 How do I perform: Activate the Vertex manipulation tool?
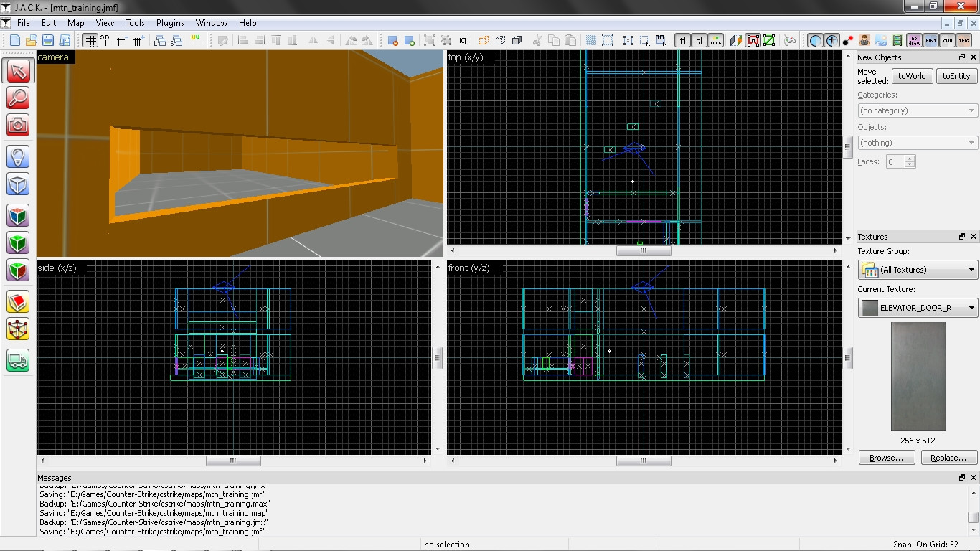pyautogui.click(x=18, y=329)
